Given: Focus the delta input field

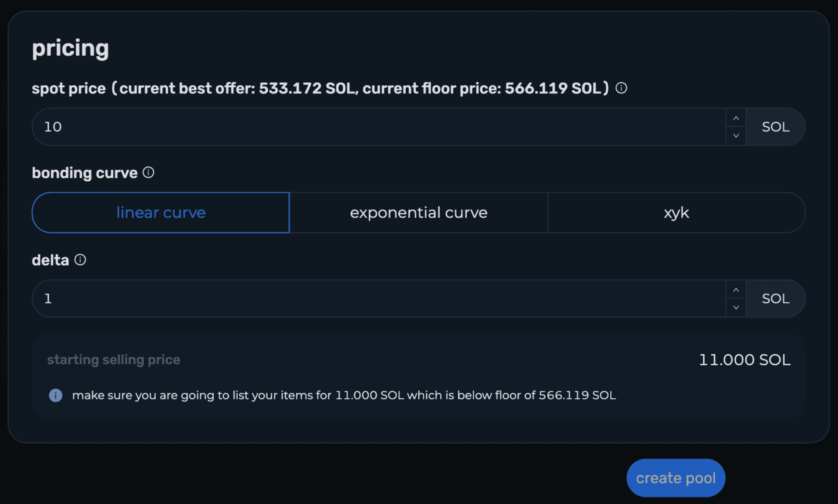Looking at the screenshot, I should 373,299.
